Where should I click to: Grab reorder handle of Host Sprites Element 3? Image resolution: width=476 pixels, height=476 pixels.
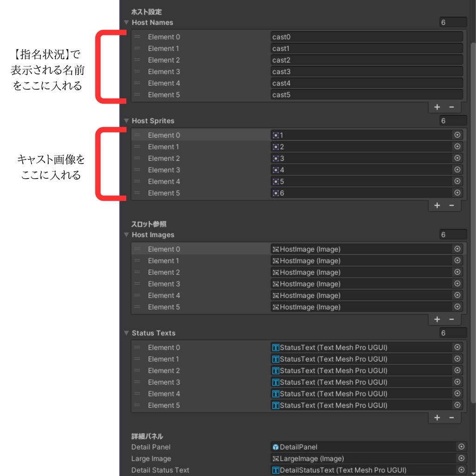click(x=137, y=170)
